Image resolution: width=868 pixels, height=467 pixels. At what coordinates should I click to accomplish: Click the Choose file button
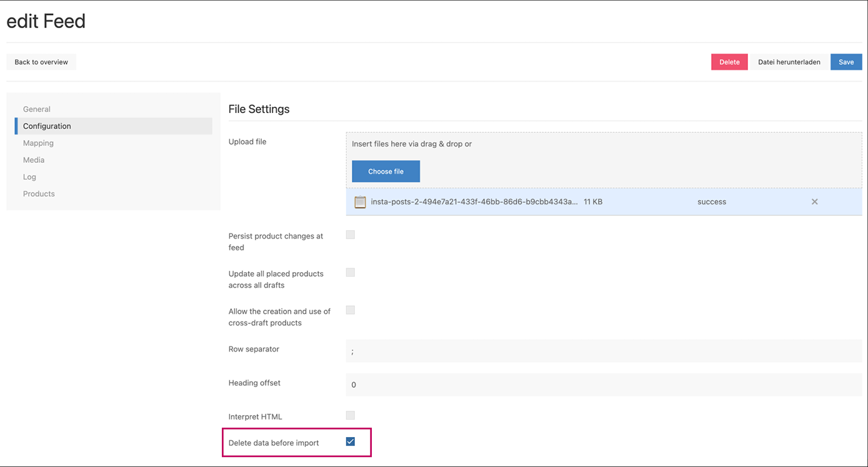pos(386,171)
